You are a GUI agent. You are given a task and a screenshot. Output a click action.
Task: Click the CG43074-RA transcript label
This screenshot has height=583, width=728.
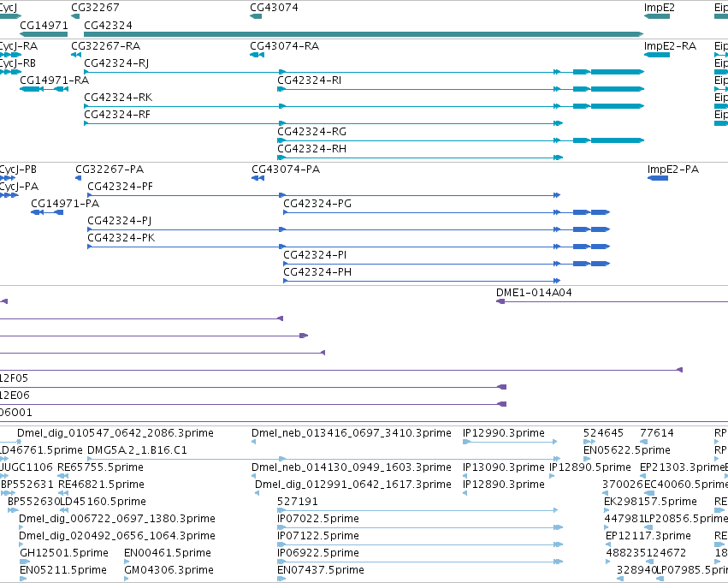pyautogui.click(x=285, y=46)
